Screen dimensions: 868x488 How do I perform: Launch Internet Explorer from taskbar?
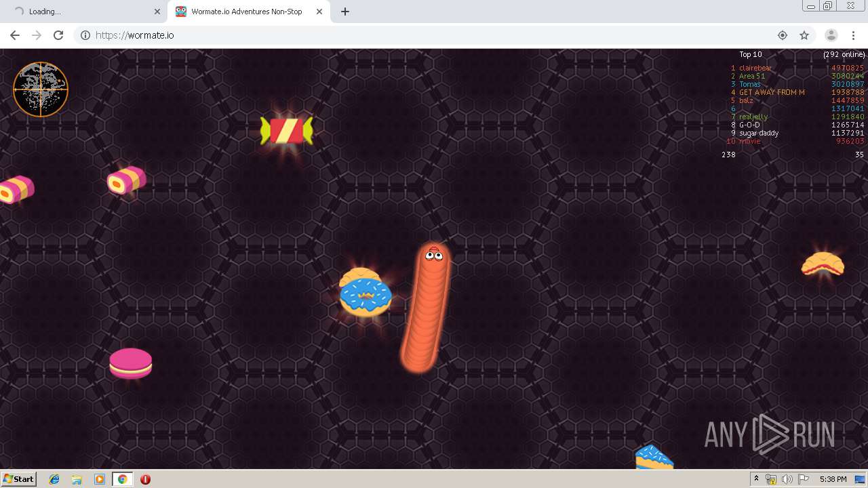(54, 479)
